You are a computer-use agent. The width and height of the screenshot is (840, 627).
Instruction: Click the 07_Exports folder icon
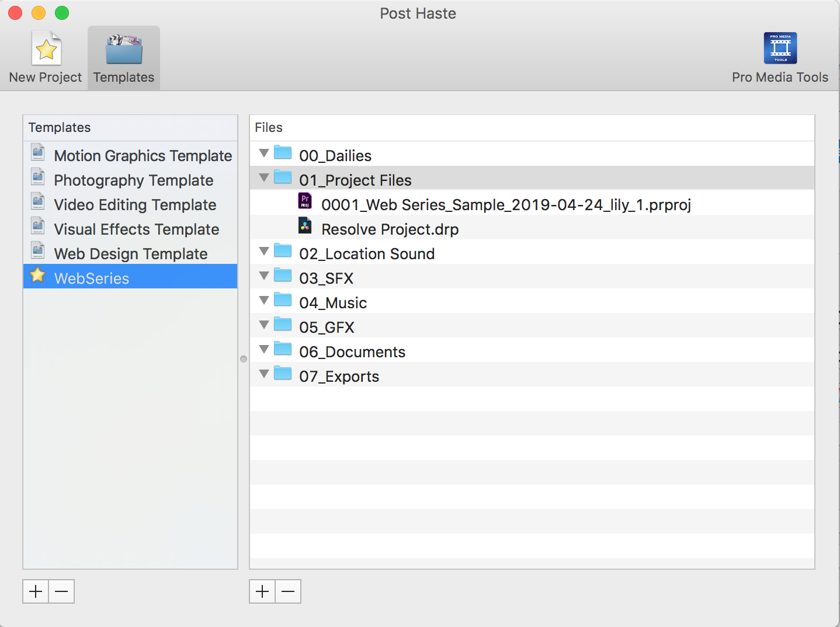click(x=283, y=374)
